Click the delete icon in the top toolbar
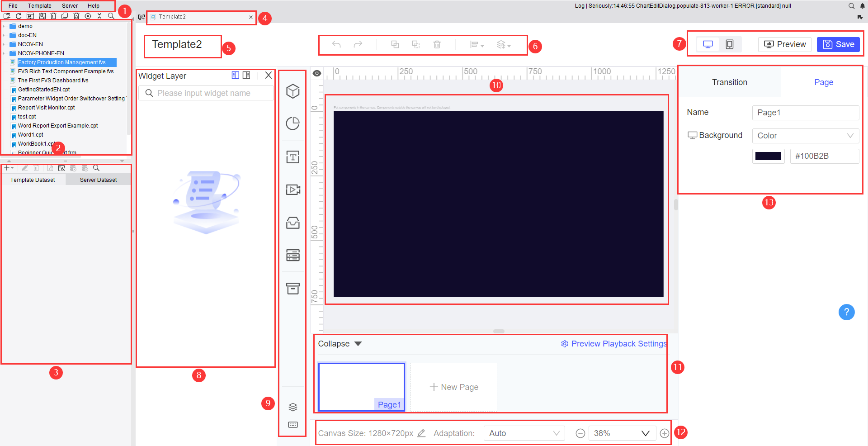 [53, 15]
